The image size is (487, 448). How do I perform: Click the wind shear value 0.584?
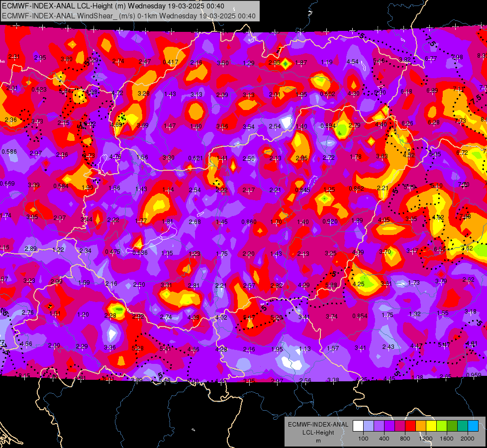point(61,186)
